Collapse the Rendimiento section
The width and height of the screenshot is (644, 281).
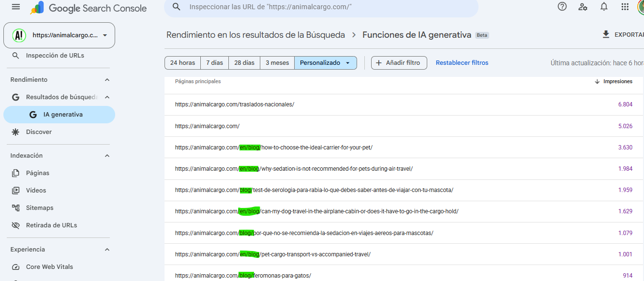click(x=107, y=80)
